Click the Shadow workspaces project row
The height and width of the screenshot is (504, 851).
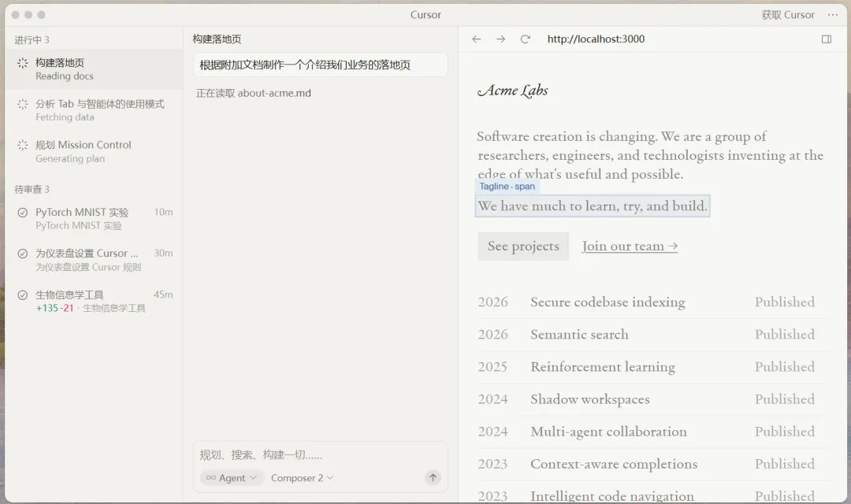tap(653, 399)
